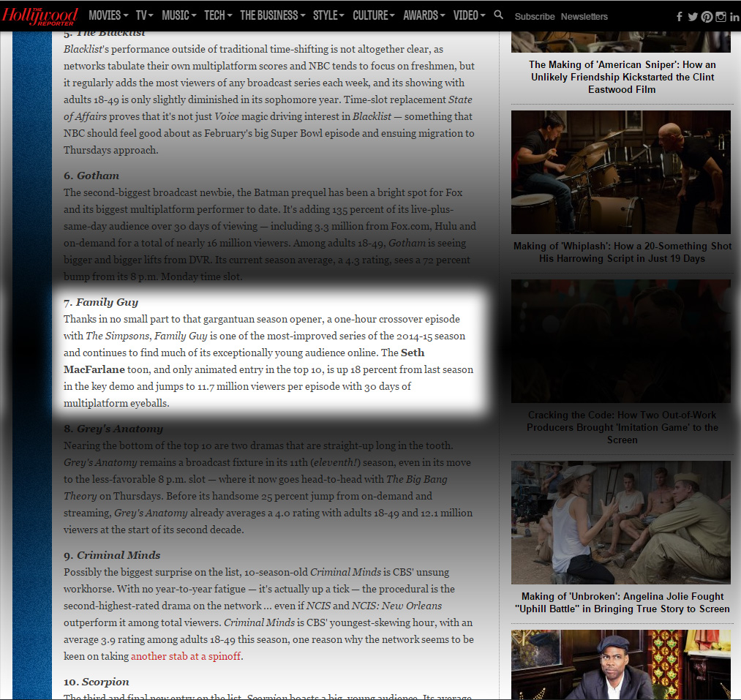
Task: Open the Making of 'Whiplash' headline
Action: click(x=622, y=252)
